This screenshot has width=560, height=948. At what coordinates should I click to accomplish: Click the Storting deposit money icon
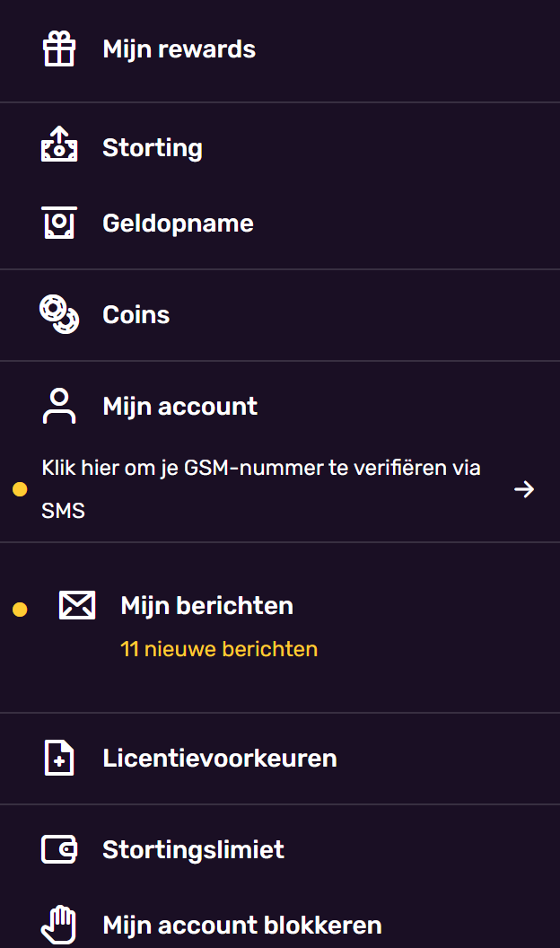point(59,146)
